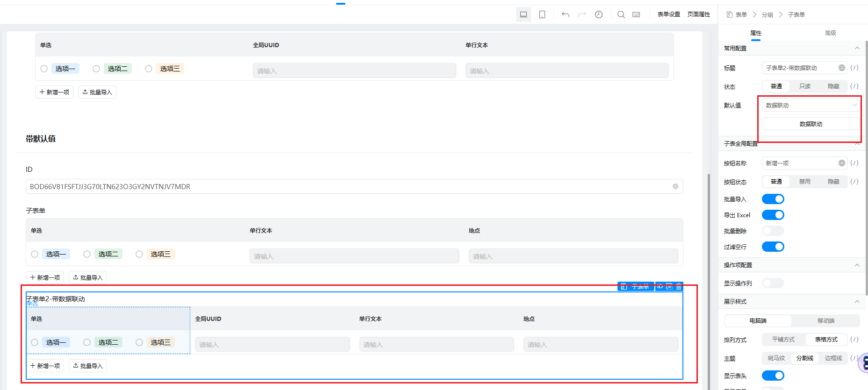Click the ID icon on selected 子表单 toolbar

coord(660,286)
